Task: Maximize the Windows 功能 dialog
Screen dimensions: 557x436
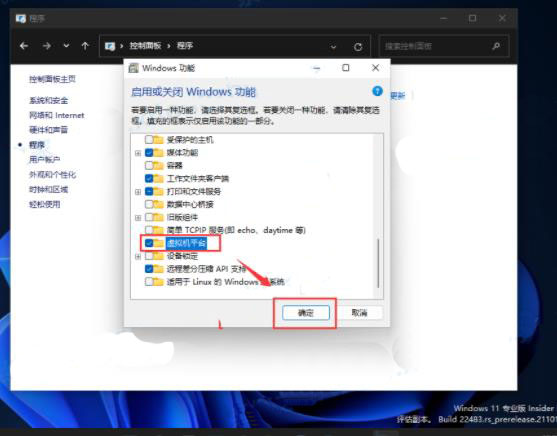Action: pyautogui.click(x=346, y=68)
